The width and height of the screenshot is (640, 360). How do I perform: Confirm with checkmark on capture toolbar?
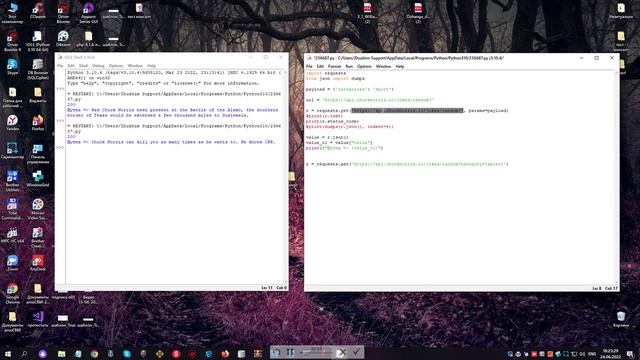pos(356,352)
